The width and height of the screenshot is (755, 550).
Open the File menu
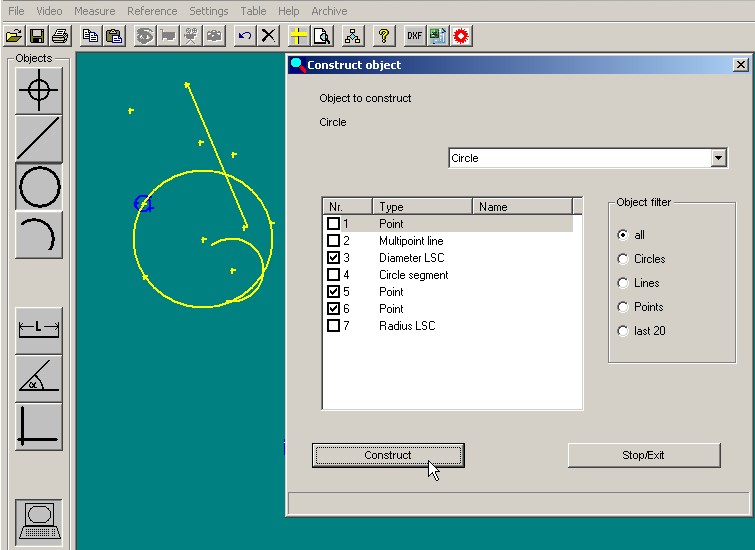16,11
